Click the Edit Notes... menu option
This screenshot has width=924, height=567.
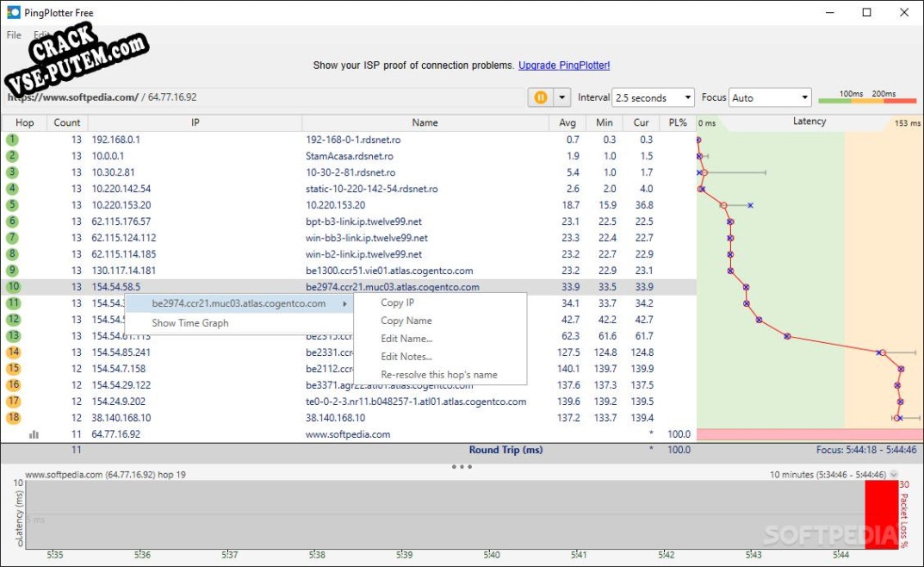click(406, 357)
